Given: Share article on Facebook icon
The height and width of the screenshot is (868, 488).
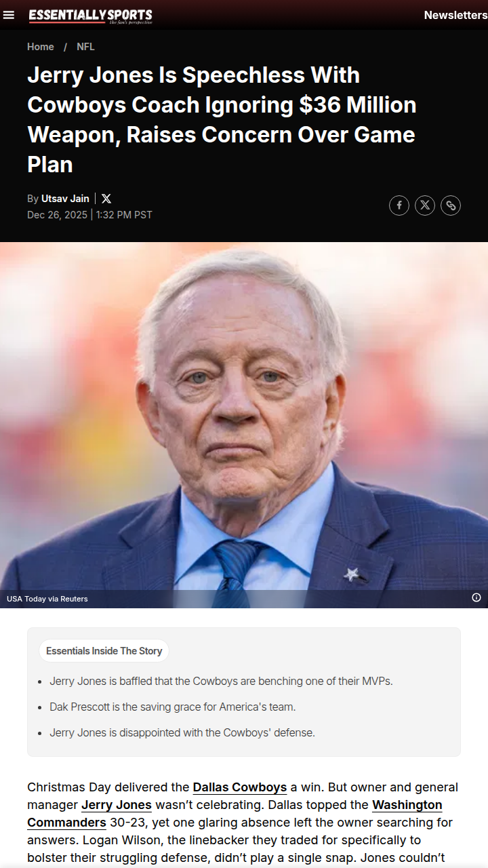Looking at the screenshot, I should pos(399,205).
